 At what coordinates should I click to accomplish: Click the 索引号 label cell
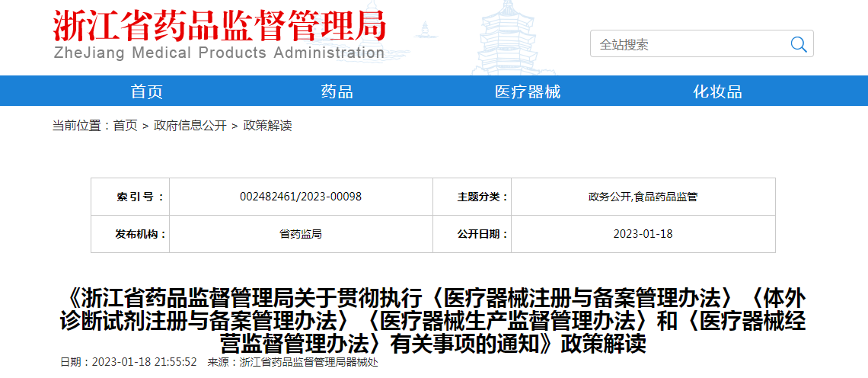(131, 197)
